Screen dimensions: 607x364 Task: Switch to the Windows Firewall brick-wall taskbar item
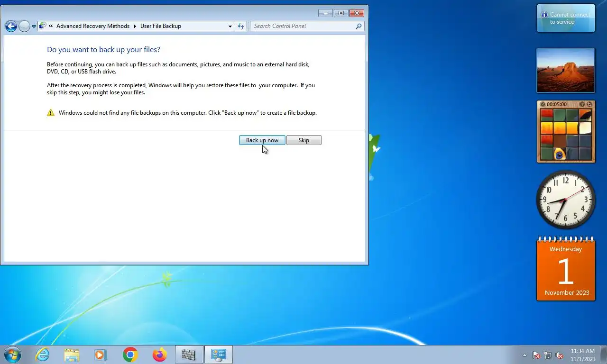(189, 355)
